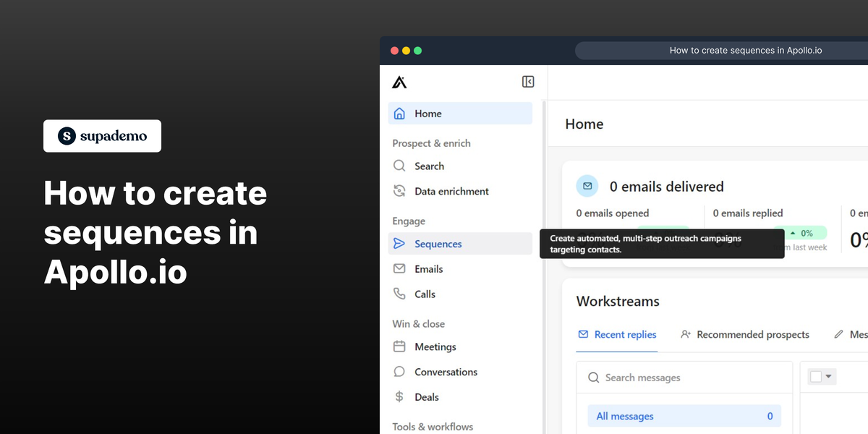Open Emails via the envelope icon
Screen dimensions: 868x434
click(399, 268)
